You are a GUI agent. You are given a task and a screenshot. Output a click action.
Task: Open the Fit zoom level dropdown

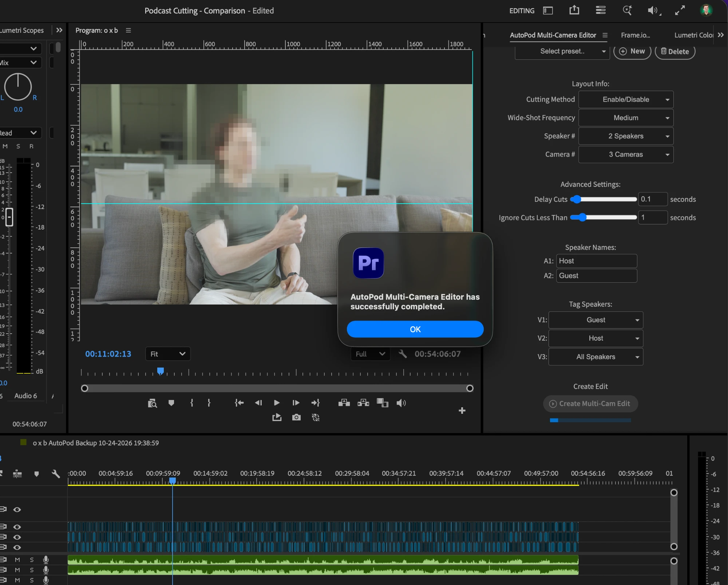[x=168, y=354]
